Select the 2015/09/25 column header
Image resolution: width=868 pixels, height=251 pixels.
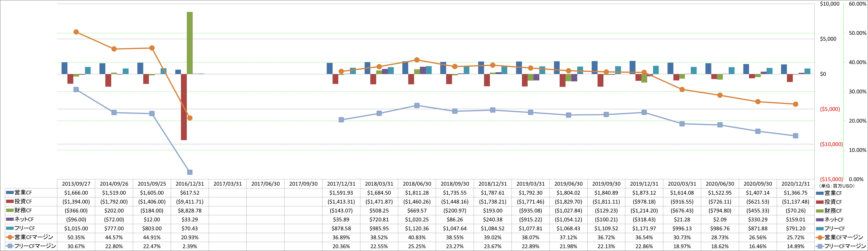tap(152, 184)
